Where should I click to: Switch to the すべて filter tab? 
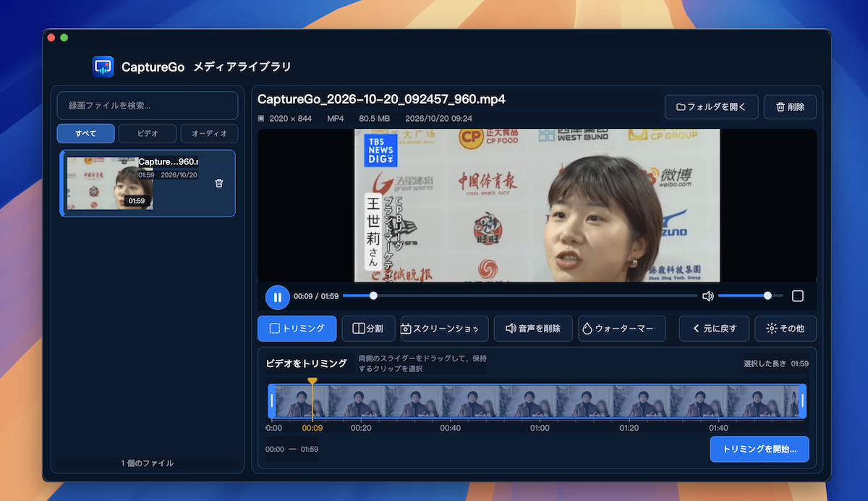tap(86, 133)
